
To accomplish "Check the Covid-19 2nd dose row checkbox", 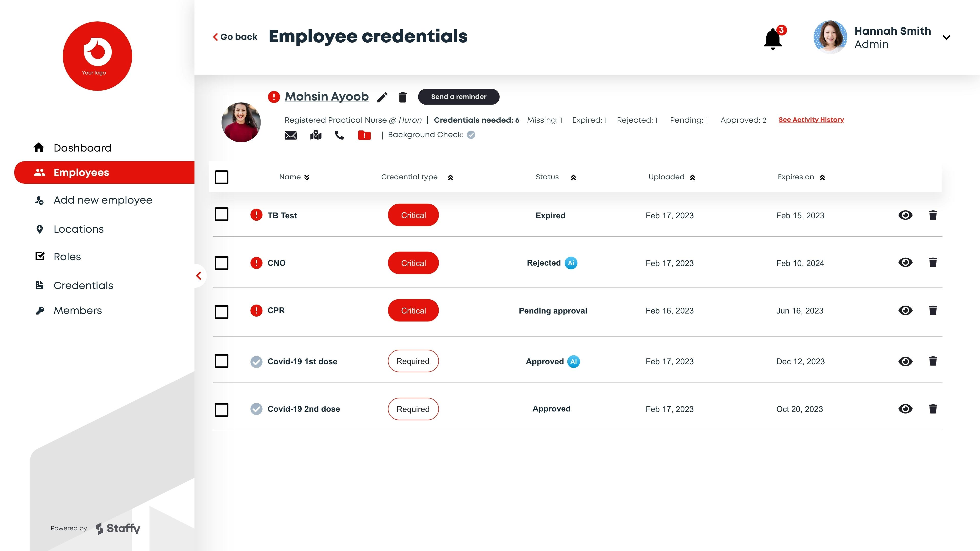I will 222,409.
